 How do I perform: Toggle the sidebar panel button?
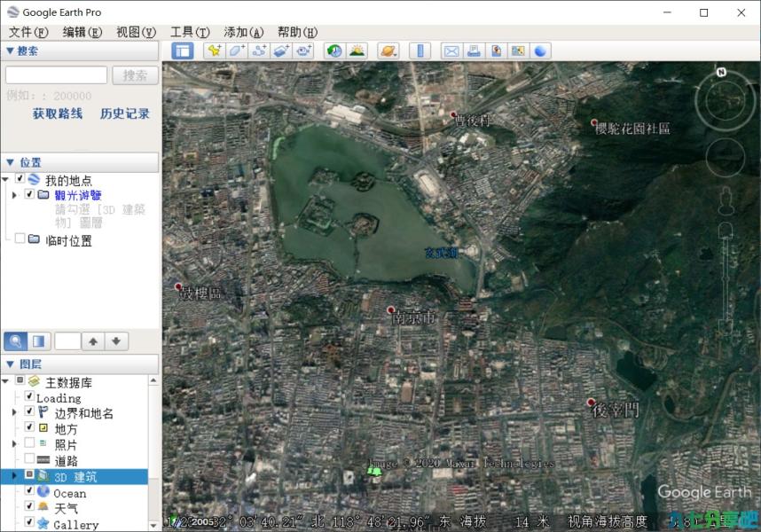183,51
